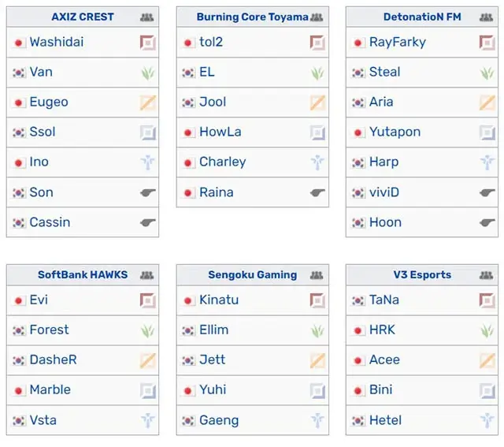Open Hetel's player page
Image resolution: width=504 pixels, height=447 pixels.
[x=385, y=420]
